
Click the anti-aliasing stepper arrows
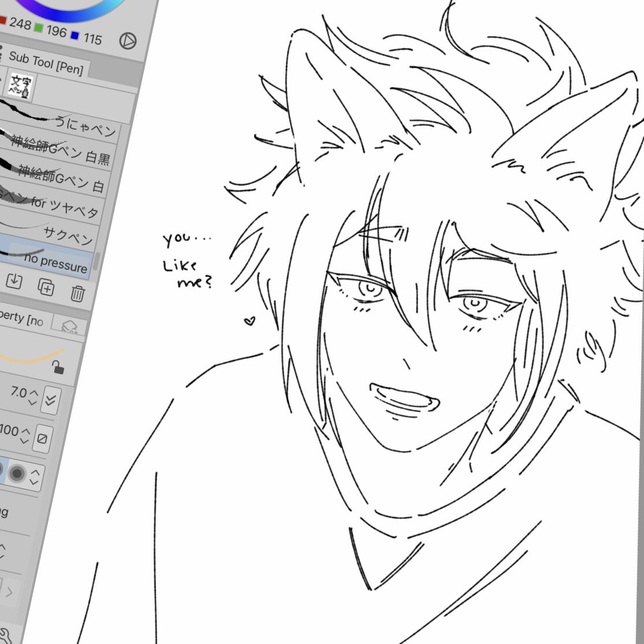35,476
